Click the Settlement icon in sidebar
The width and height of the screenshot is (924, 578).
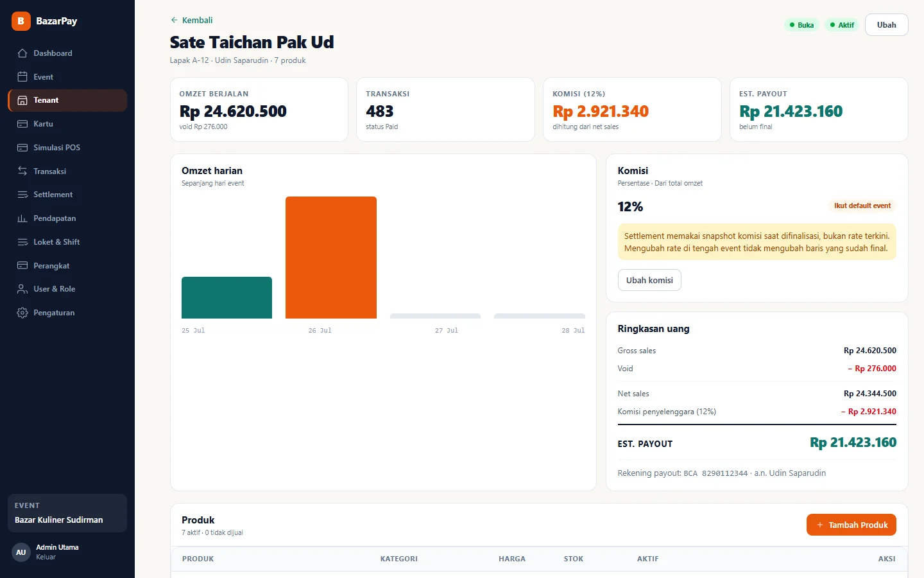point(22,195)
